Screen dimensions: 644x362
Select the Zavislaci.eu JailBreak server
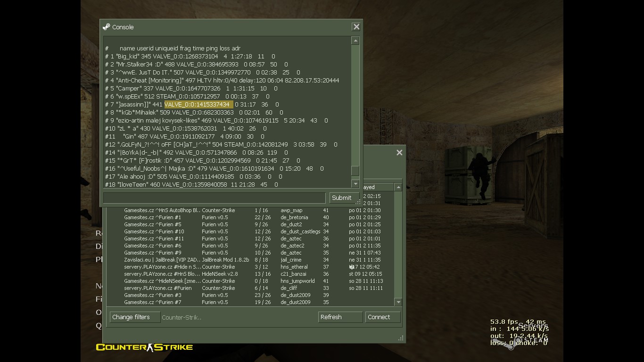pos(253,260)
